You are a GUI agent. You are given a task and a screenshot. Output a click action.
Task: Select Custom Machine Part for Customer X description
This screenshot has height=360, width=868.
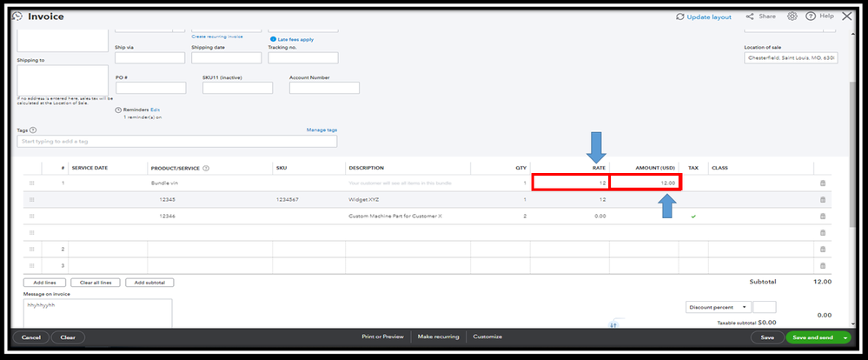click(x=395, y=216)
